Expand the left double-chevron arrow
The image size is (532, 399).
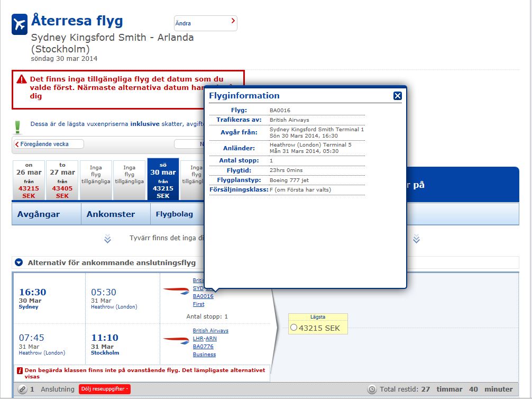[107, 239]
